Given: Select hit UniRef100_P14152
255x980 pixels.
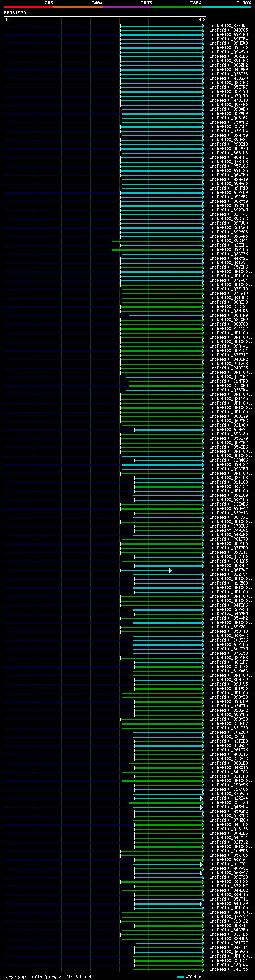Looking at the screenshot, I should coord(229,328).
